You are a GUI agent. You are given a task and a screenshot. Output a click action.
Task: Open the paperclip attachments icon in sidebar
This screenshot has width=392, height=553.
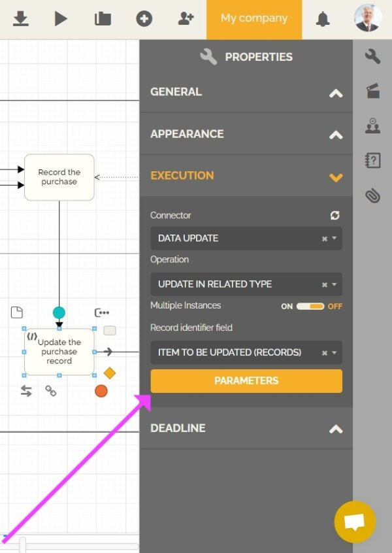[x=372, y=195]
